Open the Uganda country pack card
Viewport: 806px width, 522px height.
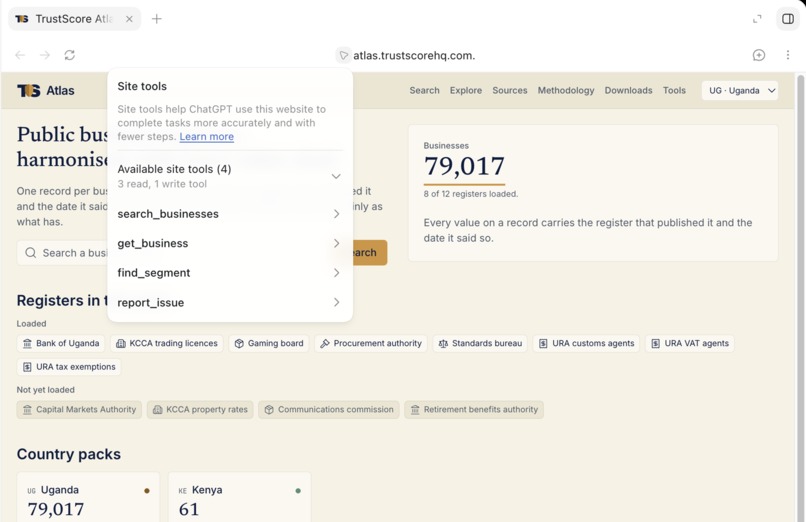pos(88,497)
